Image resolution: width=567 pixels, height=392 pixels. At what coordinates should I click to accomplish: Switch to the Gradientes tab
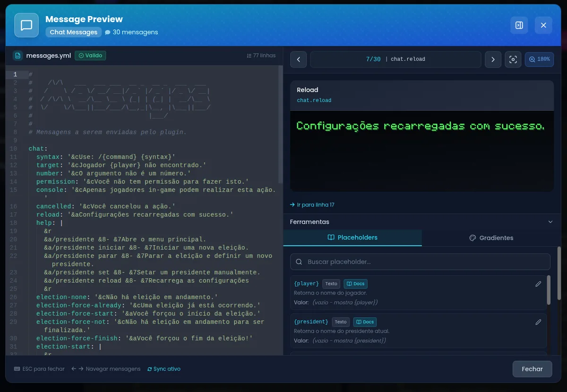(x=491, y=238)
